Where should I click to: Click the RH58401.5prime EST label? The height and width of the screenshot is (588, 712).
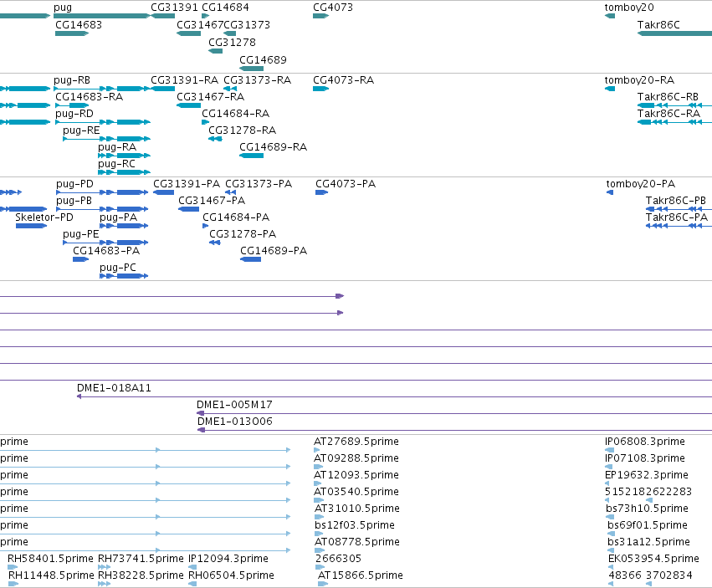(x=50, y=559)
